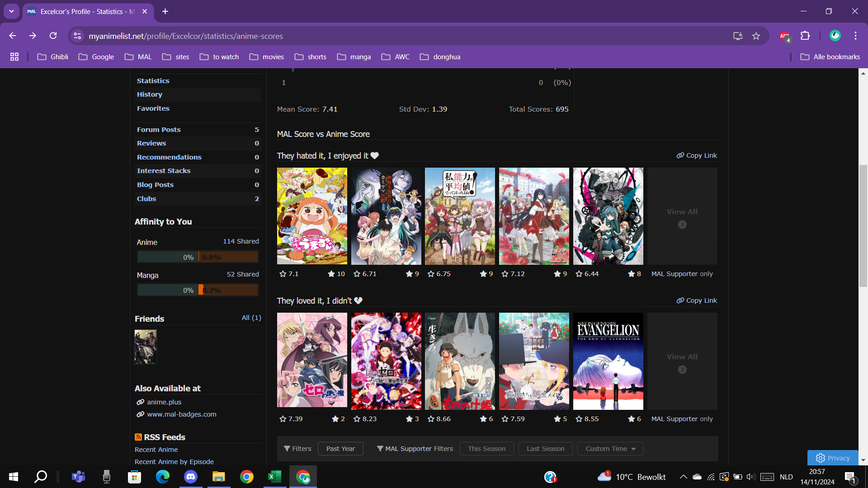Expand the tab search dropdown
This screenshot has height=488, width=868.
(11, 11)
